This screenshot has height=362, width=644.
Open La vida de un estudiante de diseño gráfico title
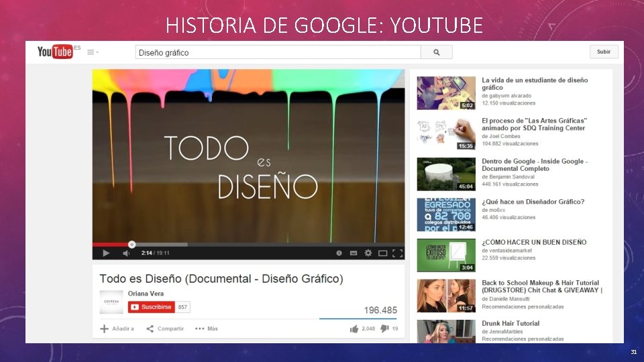[535, 84]
